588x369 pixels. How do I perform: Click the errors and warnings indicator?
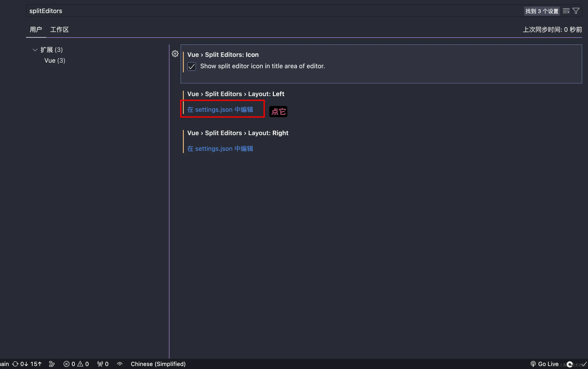click(76, 364)
